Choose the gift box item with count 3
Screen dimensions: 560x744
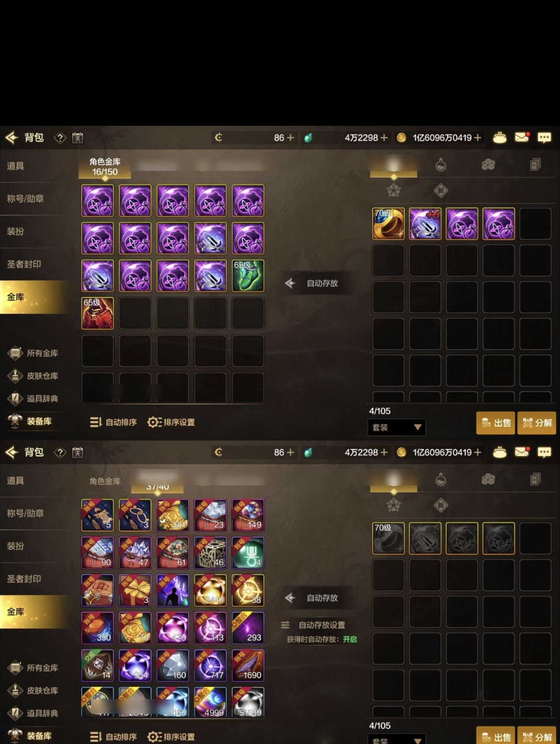(x=135, y=590)
